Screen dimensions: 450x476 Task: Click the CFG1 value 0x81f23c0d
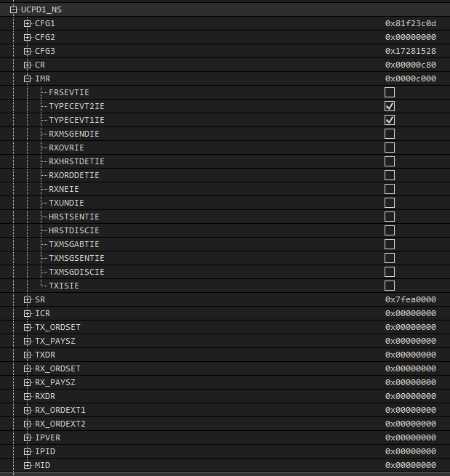(410, 24)
